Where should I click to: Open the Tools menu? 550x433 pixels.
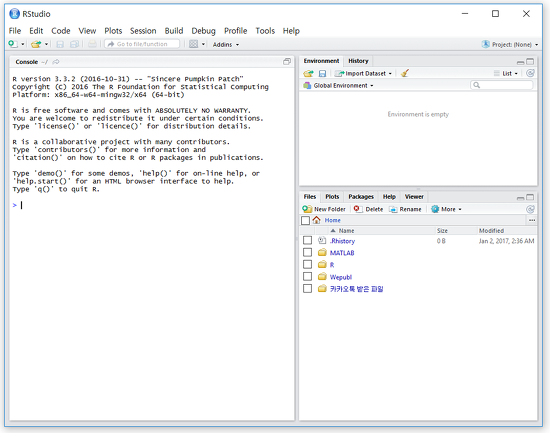pyautogui.click(x=265, y=31)
